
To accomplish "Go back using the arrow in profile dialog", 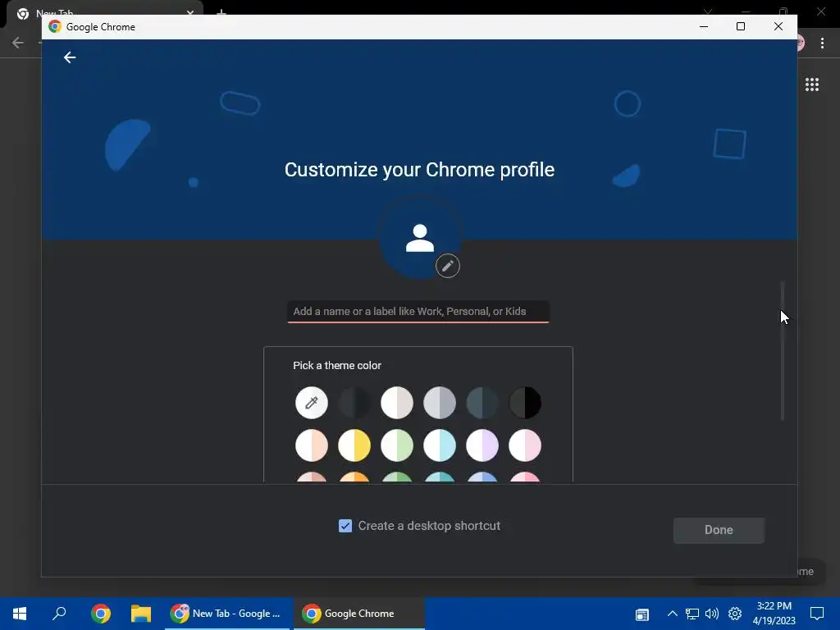I will (70, 57).
